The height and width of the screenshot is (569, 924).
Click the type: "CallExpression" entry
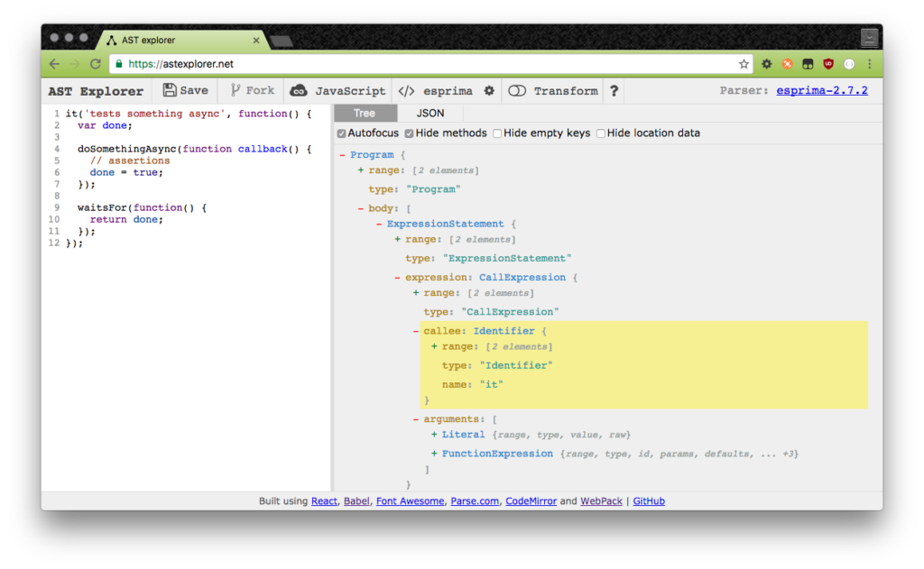pyautogui.click(x=491, y=312)
